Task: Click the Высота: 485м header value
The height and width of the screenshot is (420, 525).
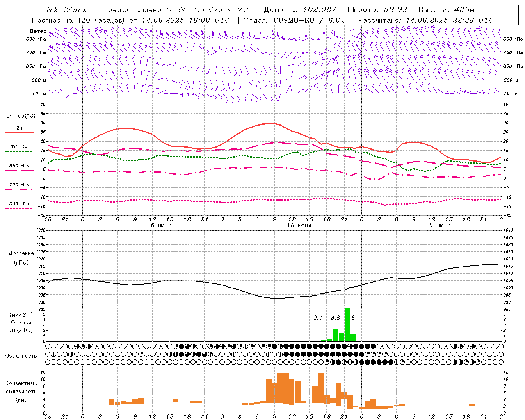Action: click(446, 10)
